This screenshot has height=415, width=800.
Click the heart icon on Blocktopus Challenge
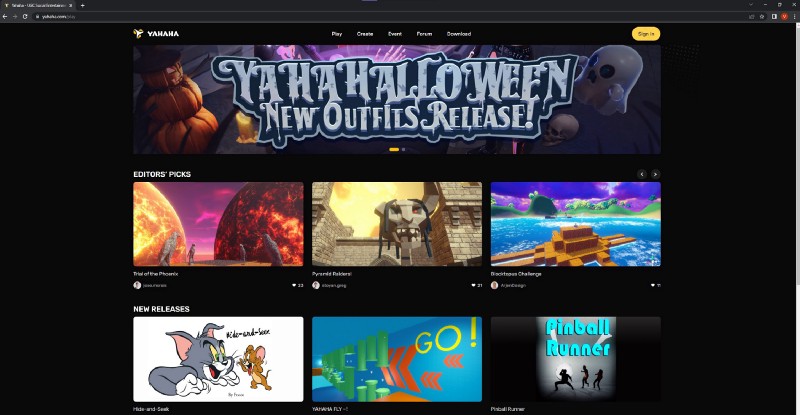click(652, 285)
